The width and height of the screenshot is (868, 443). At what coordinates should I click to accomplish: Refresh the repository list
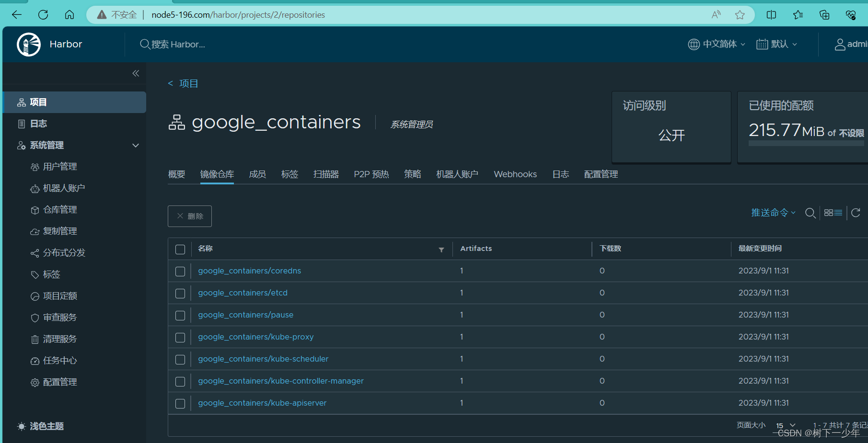(x=856, y=213)
